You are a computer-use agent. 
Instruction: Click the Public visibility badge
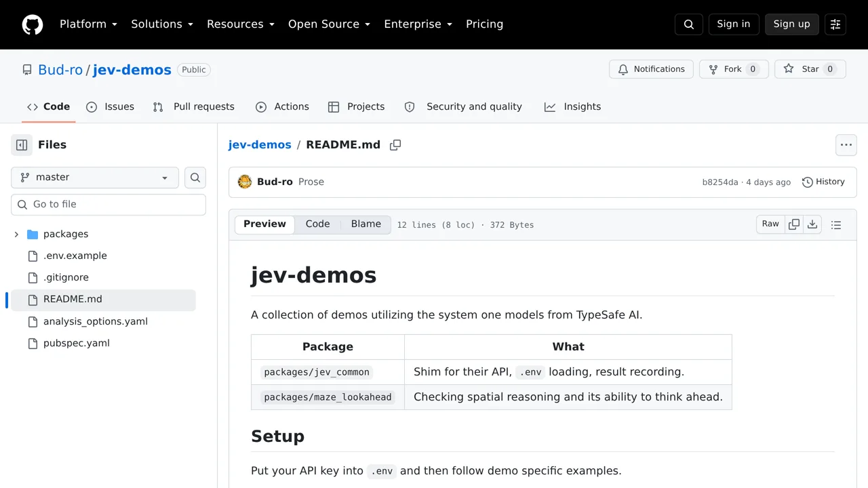pos(194,70)
